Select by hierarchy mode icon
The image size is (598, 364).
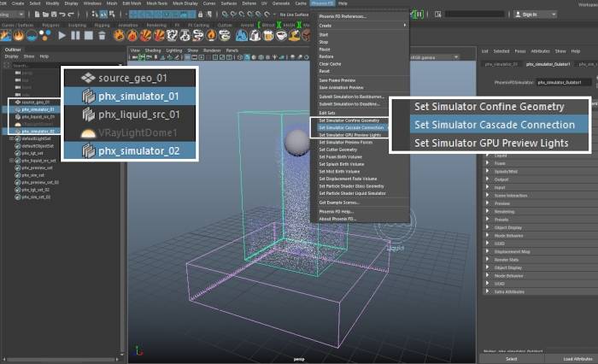[95, 15]
